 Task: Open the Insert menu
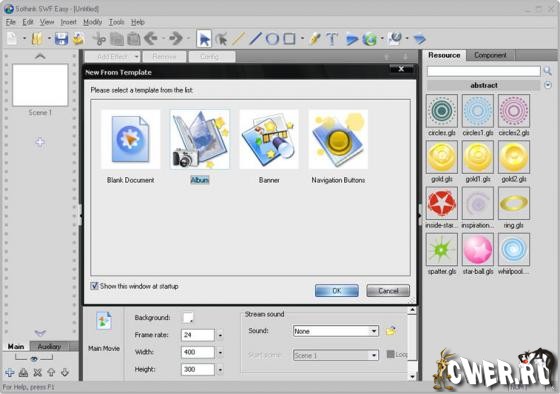click(68, 22)
